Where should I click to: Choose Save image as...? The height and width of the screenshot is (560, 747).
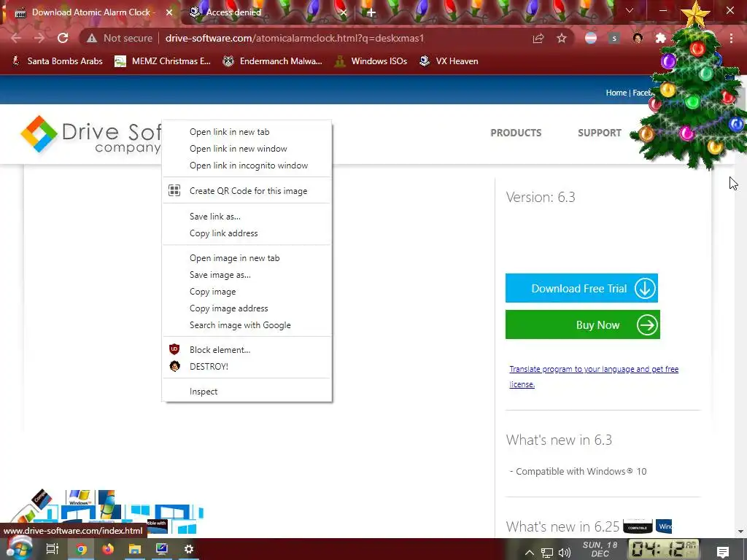pos(247,275)
